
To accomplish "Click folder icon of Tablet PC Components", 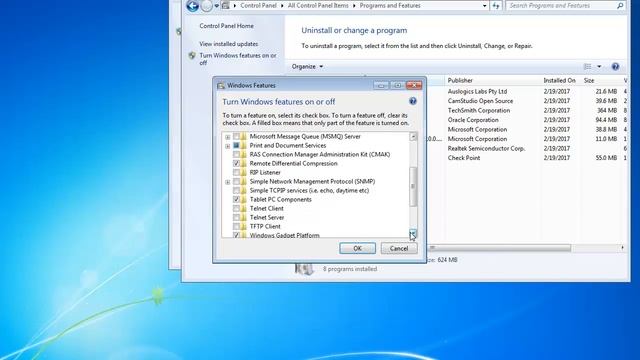I will 244,200.
